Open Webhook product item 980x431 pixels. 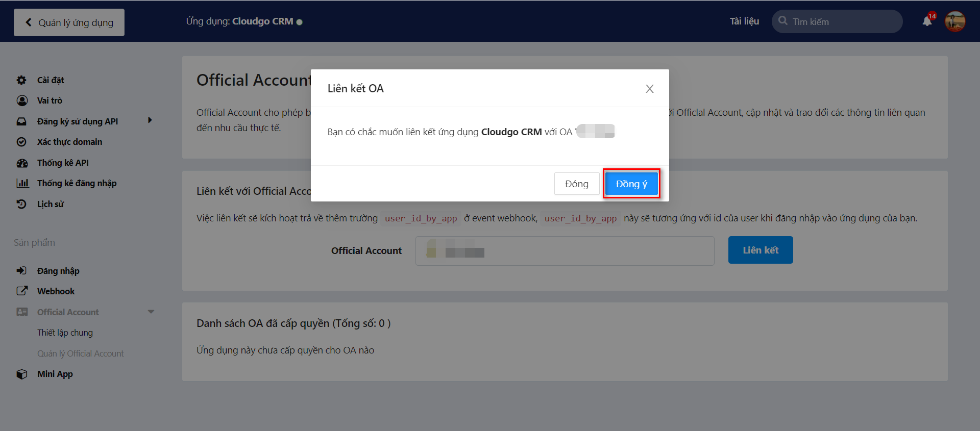56,291
